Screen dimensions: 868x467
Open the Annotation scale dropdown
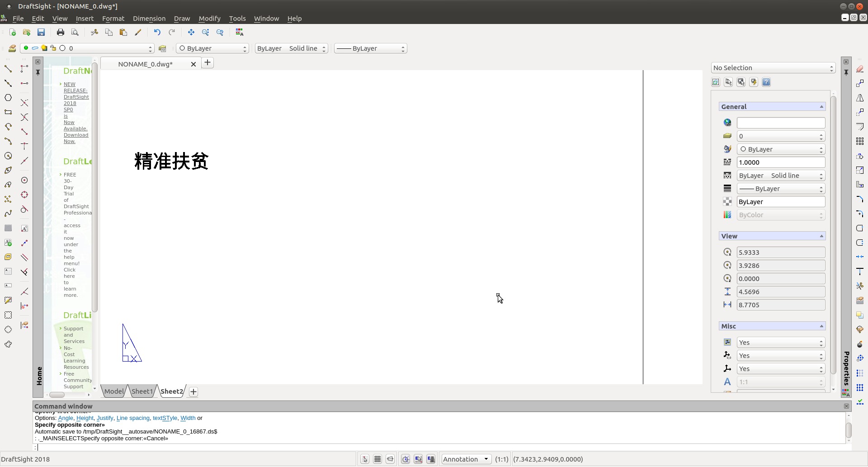(467, 459)
